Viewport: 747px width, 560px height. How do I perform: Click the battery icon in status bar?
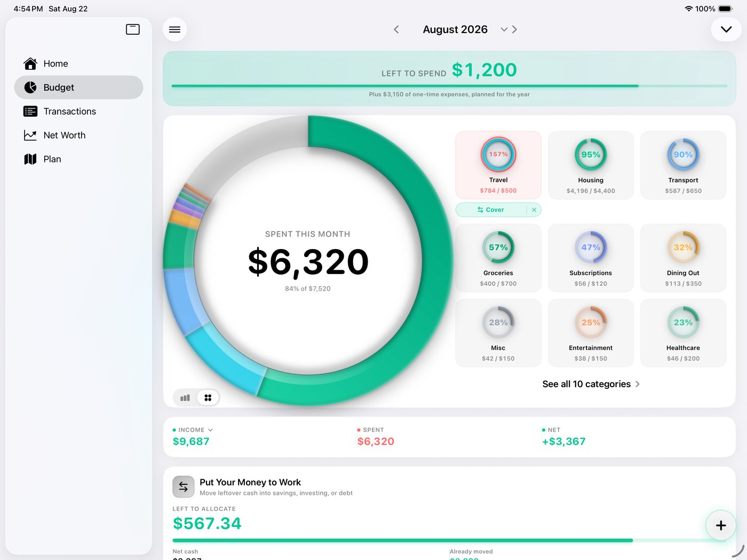click(x=726, y=9)
